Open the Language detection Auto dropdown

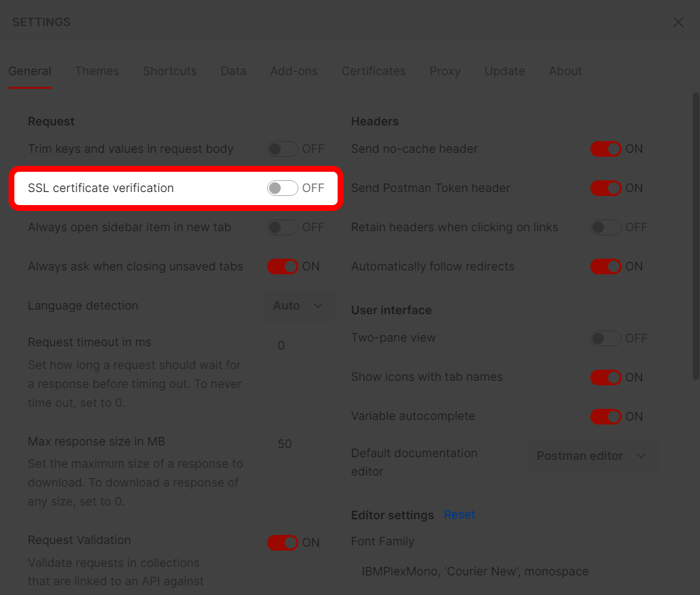pos(298,306)
